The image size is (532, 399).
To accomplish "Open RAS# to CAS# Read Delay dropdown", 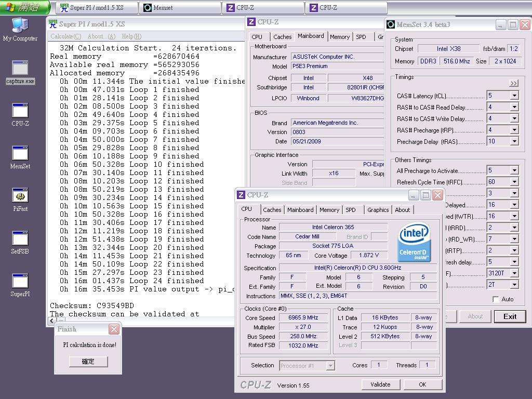I will pyautogui.click(x=514, y=107).
